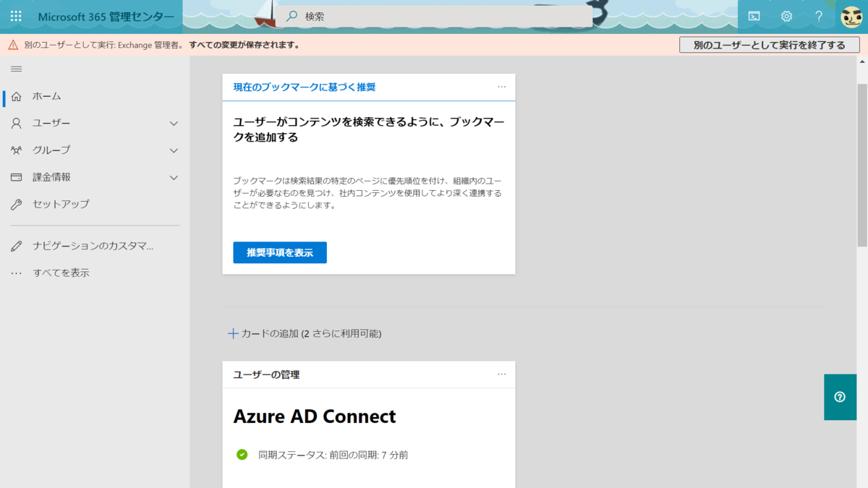The height and width of the screenshot is (488, 868).
Task: Open the teal help widget button
Action: [x=840, y=397]
